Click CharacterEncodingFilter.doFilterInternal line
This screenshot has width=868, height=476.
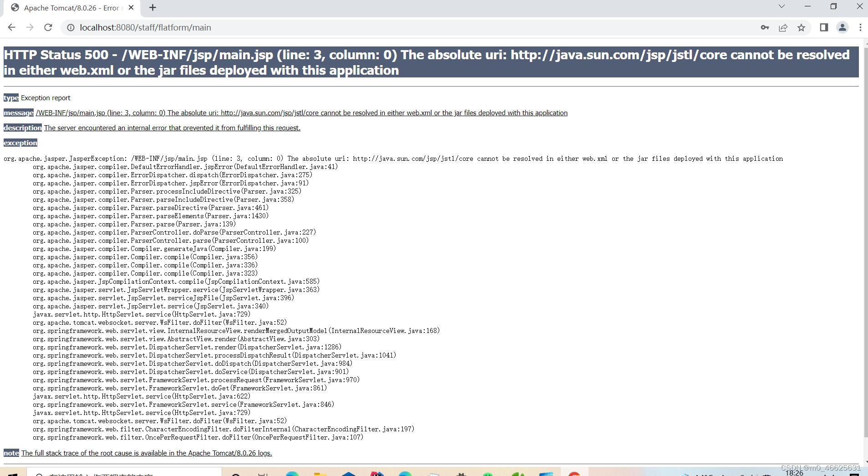click(223, 429)
